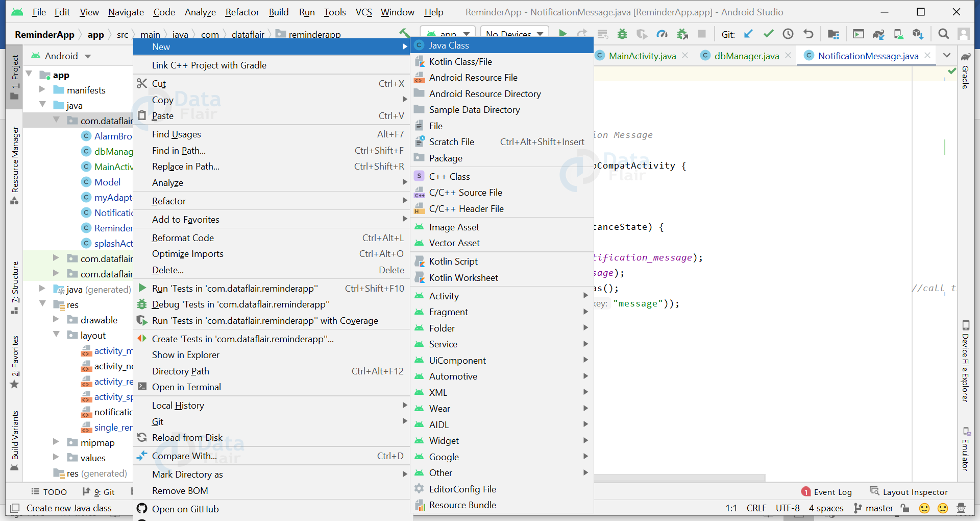Open the No Devices dropdown
Image resolution: width=980 pixels, height=521 pixels.
(x=515, y=34)
